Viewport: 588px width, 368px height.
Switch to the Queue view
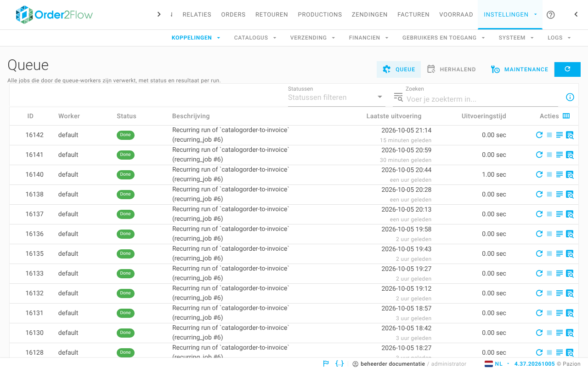[x=399, y=69]
